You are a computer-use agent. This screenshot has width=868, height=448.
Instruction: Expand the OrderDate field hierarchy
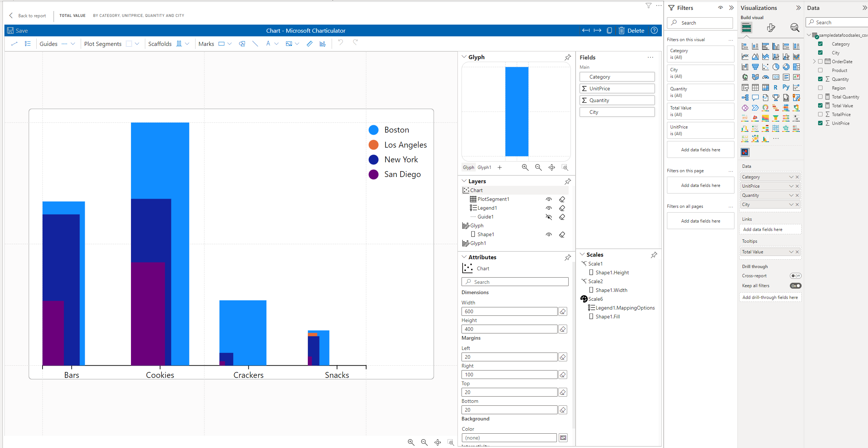click(x=814, y=61)
